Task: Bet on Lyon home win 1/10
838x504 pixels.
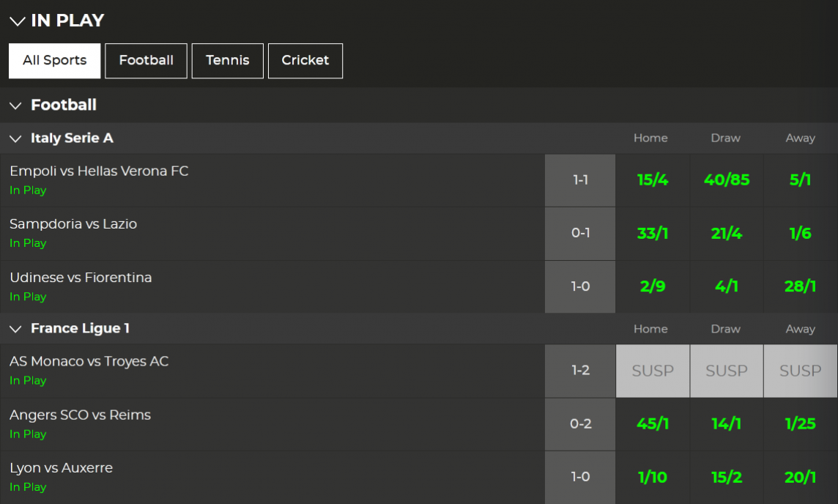Action: pos(652,478)
